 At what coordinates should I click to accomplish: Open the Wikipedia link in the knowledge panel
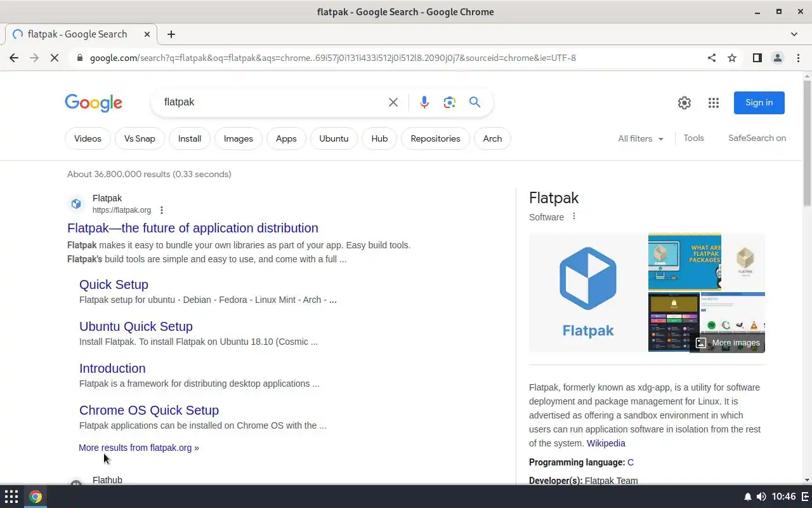click(x=606, y=443)
